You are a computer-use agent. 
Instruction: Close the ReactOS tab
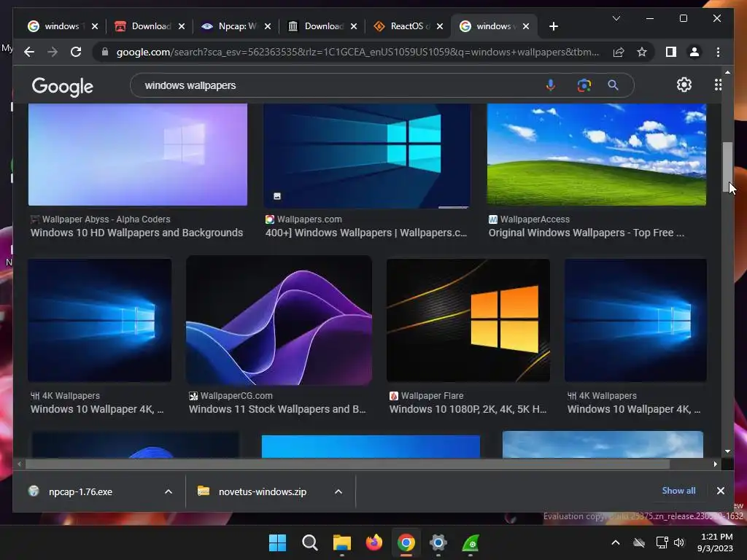point(440,26)
